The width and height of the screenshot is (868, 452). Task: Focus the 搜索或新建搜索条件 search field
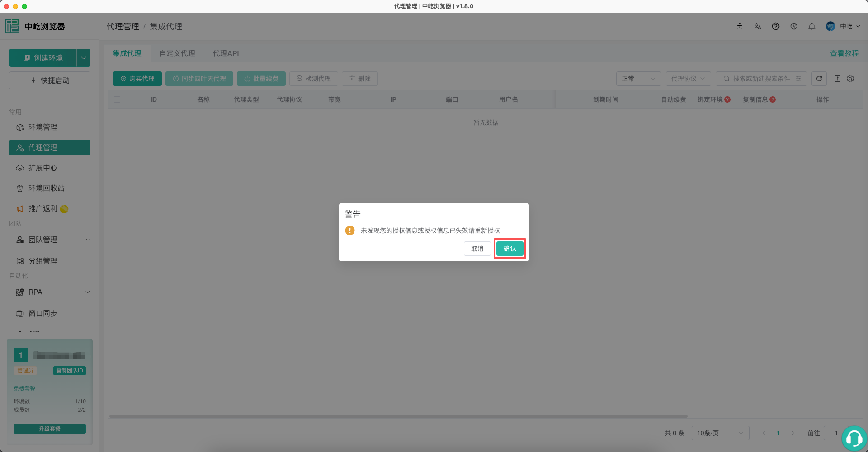coord(761,79)
